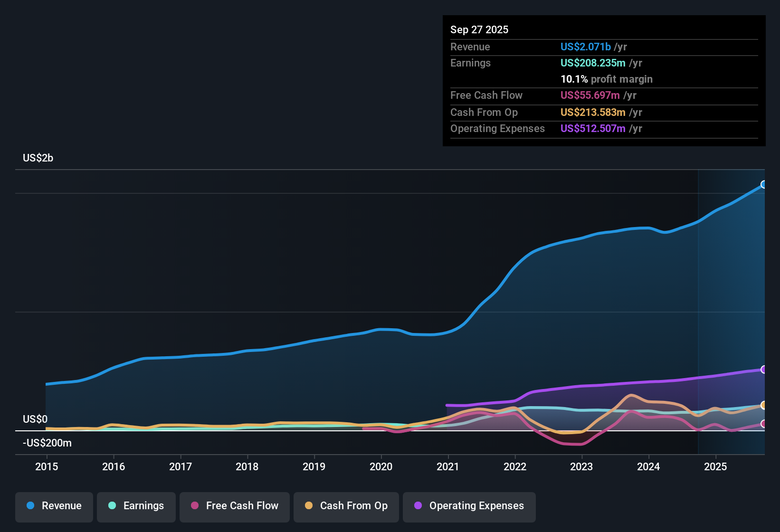The height and width of the screenshot is (532, 780).
Task: Expand details for the Earnings row
Action: tap(470, 63)
